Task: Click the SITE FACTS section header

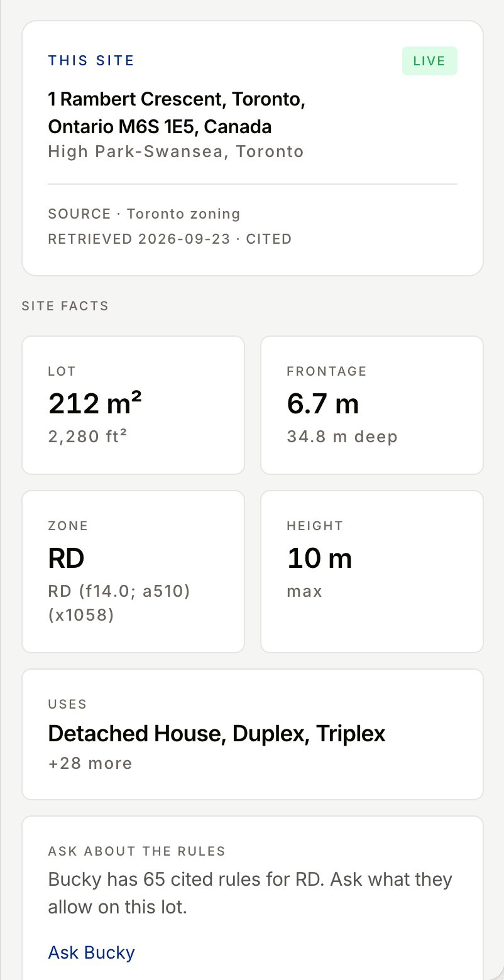Action: pos(65,306)
